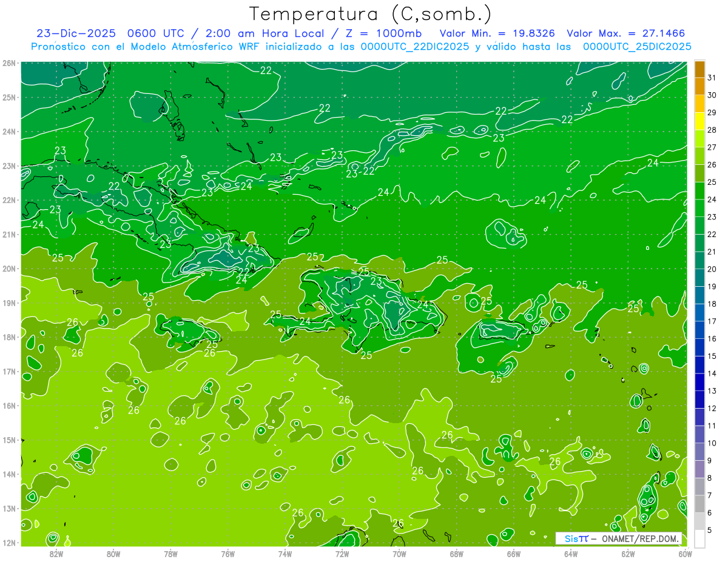Click the '0000UTC_22DIC2025' initialization timestamp
728x562 pixels.
(x=414, y=47)
